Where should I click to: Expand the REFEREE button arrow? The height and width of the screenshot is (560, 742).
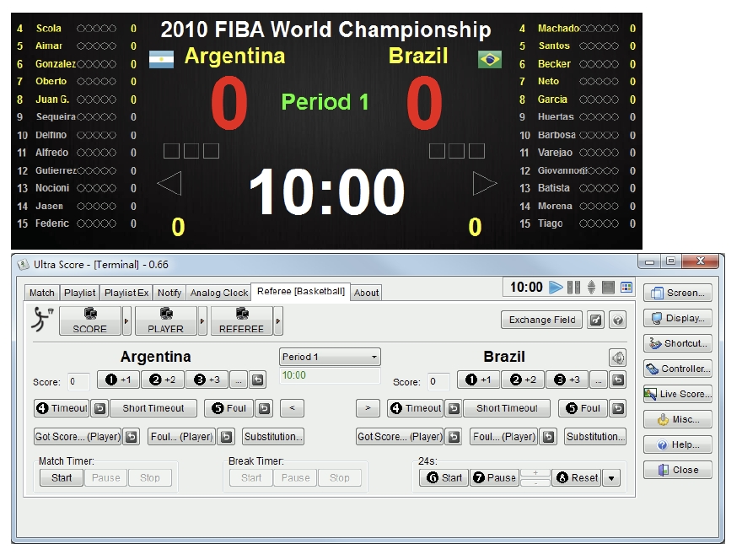(x=278, y=321)
